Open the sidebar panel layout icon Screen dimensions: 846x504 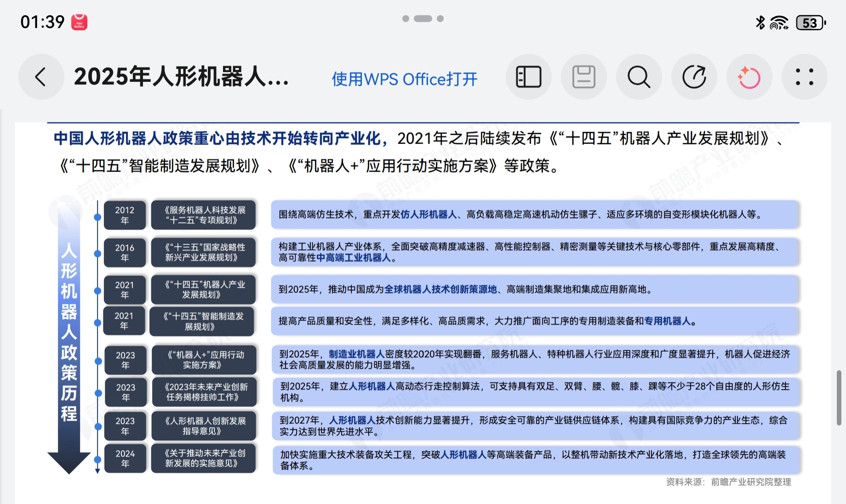click(x=529, y=77)
